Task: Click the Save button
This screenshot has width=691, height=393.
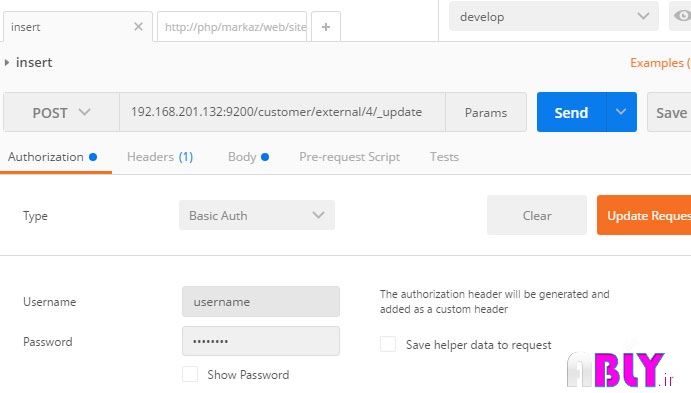Action: tap(669, 112)
